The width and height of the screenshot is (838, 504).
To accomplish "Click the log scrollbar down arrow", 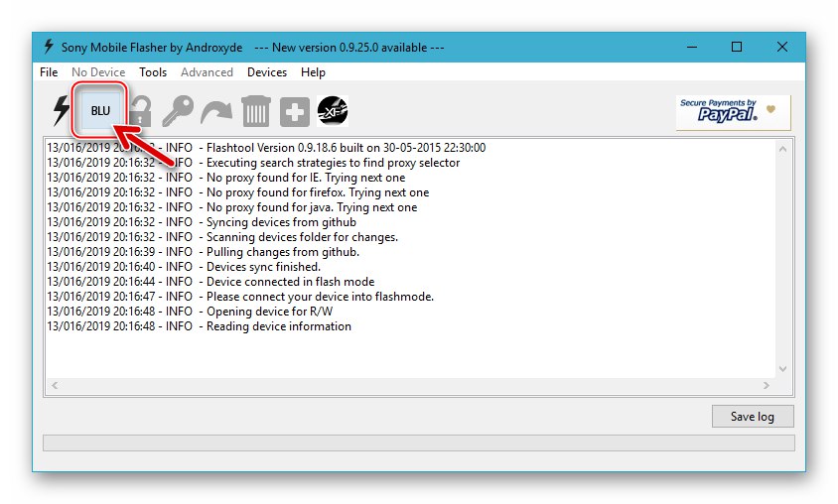I will click(783, 369).
